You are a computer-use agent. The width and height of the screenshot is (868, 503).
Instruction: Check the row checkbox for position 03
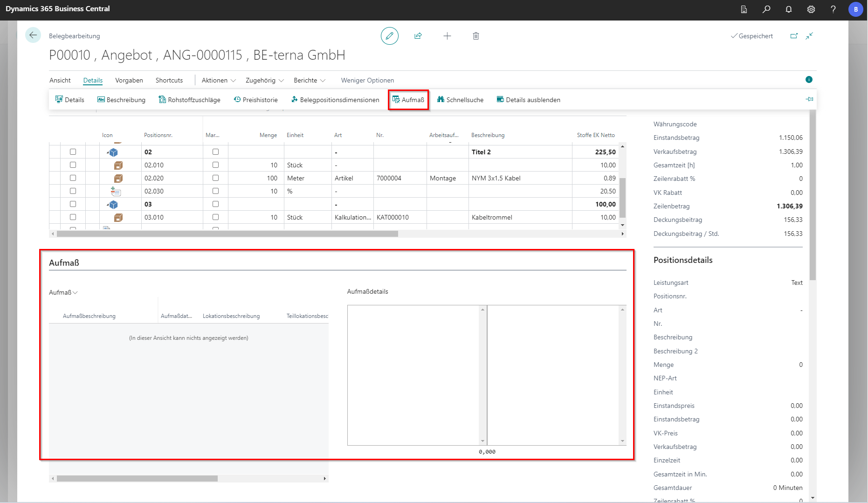click(73, 204)
